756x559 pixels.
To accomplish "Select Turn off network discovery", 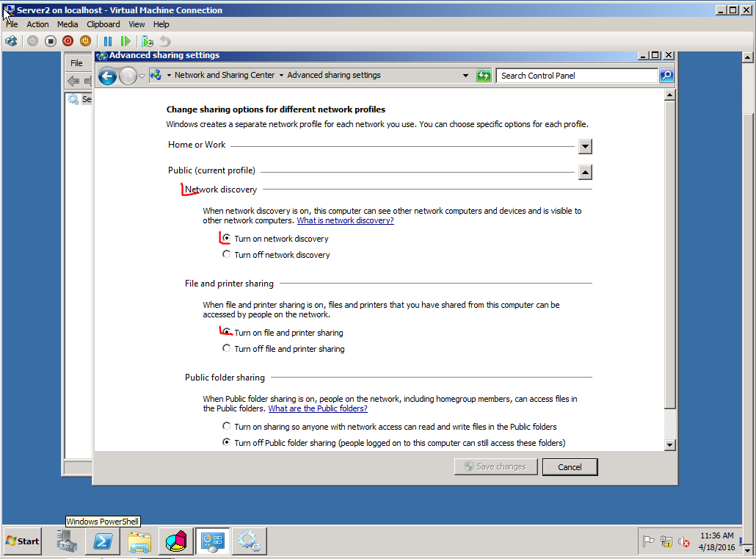I will [226, 254].
